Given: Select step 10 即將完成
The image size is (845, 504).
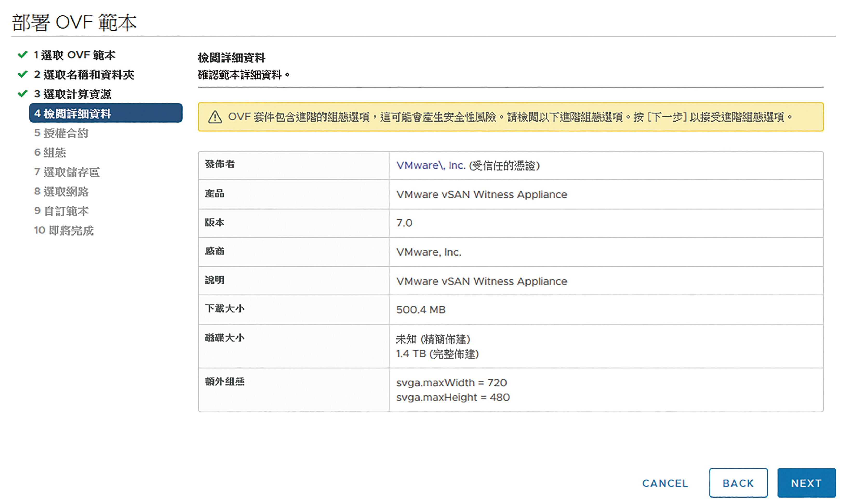Looking at the screenshot, I should pos(64,230).
